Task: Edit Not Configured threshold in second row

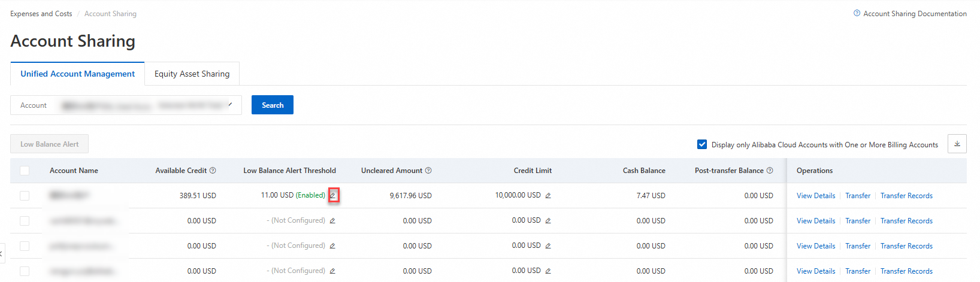Action: click(332, 220)
